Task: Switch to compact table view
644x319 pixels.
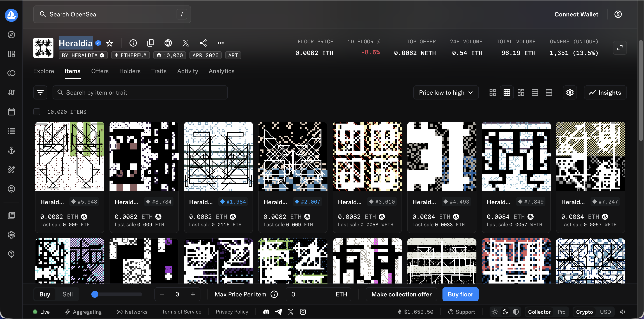Action: pos(549,92)
